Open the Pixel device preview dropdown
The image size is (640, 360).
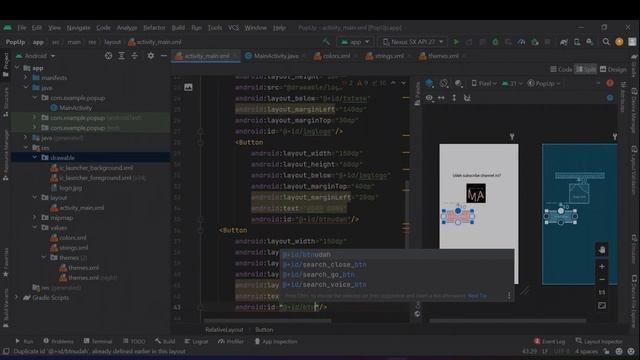(x=484, y=83)
